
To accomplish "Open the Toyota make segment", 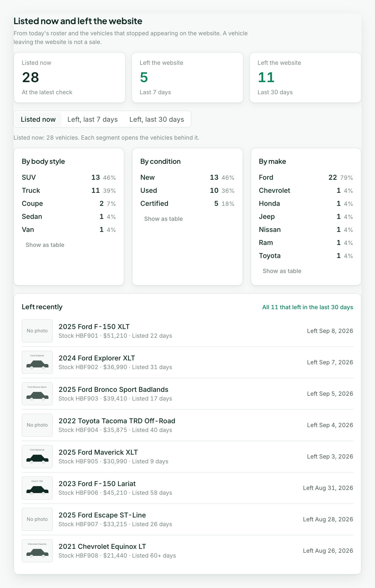I will point(306,256).
